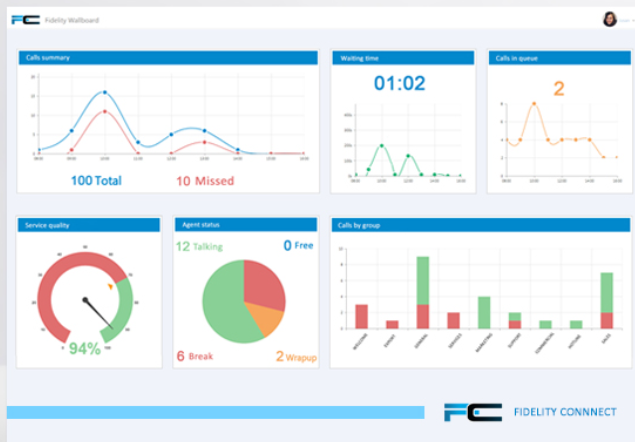Viewport: 635px width, 442px height.
Task: Open the user profile avatar menu
Action: [x=609, y=19]
